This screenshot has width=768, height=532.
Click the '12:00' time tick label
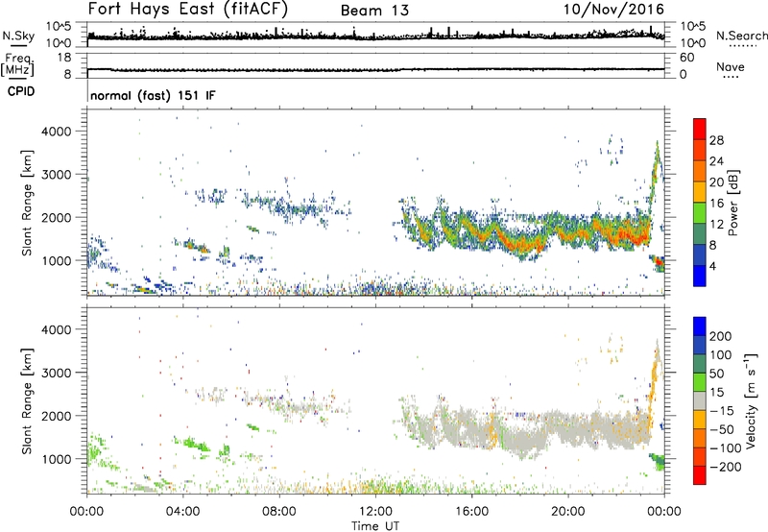click(x=375, y=512)
